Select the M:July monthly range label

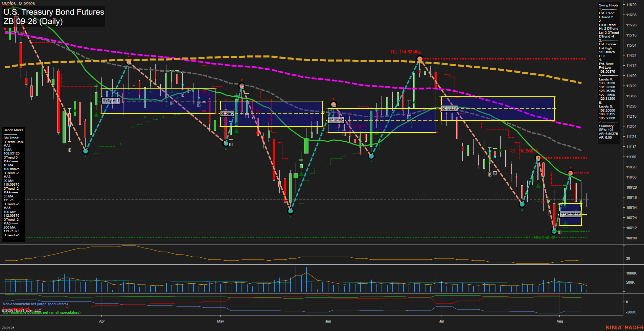point(450,108)
